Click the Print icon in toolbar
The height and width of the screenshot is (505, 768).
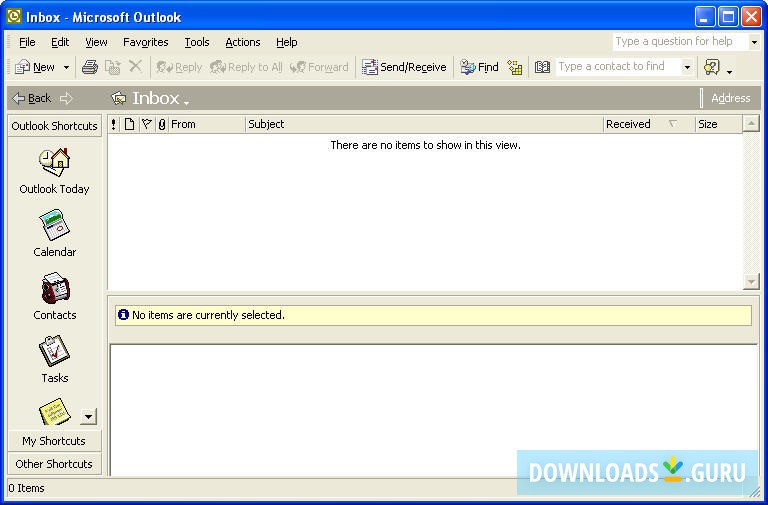90,67
